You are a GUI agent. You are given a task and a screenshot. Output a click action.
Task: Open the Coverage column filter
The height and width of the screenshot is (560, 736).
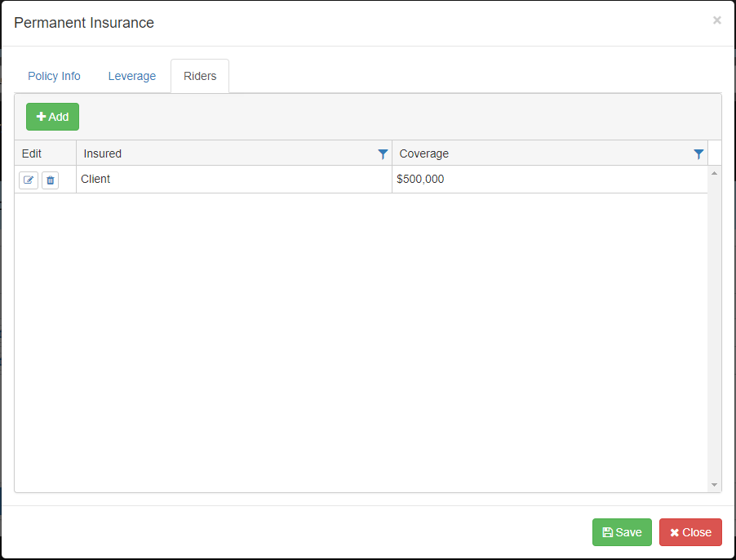pos(698,153)
